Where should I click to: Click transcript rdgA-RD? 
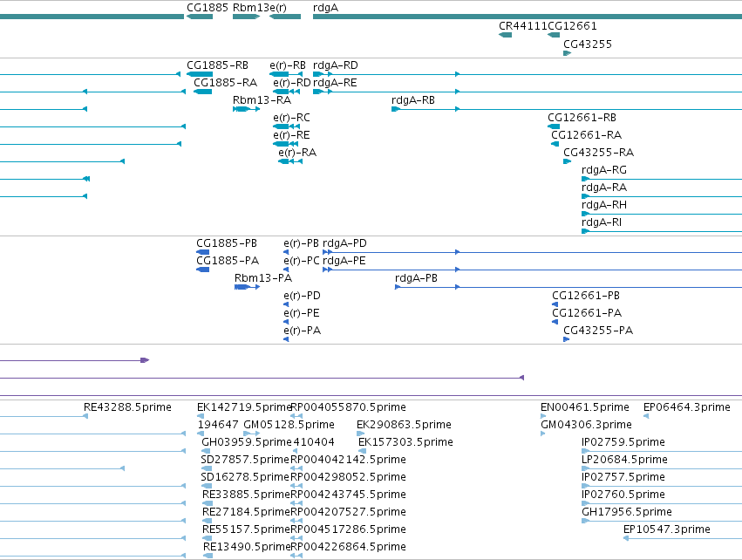[336, 65]
